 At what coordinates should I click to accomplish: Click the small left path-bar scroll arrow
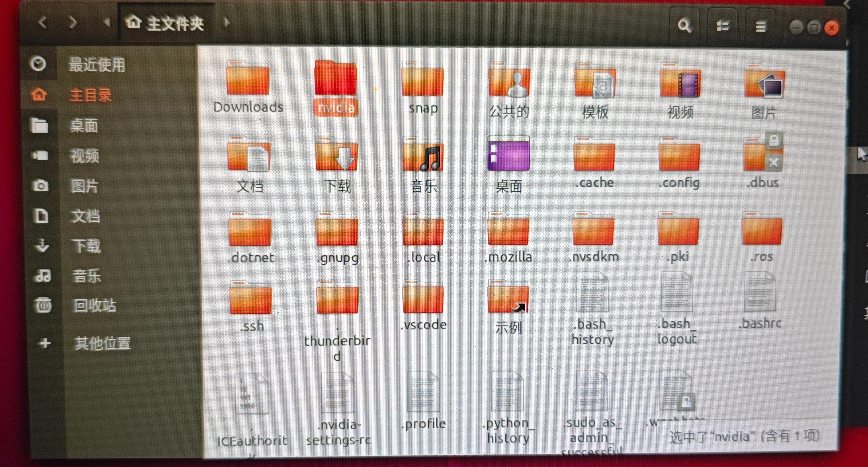(107, 23)
